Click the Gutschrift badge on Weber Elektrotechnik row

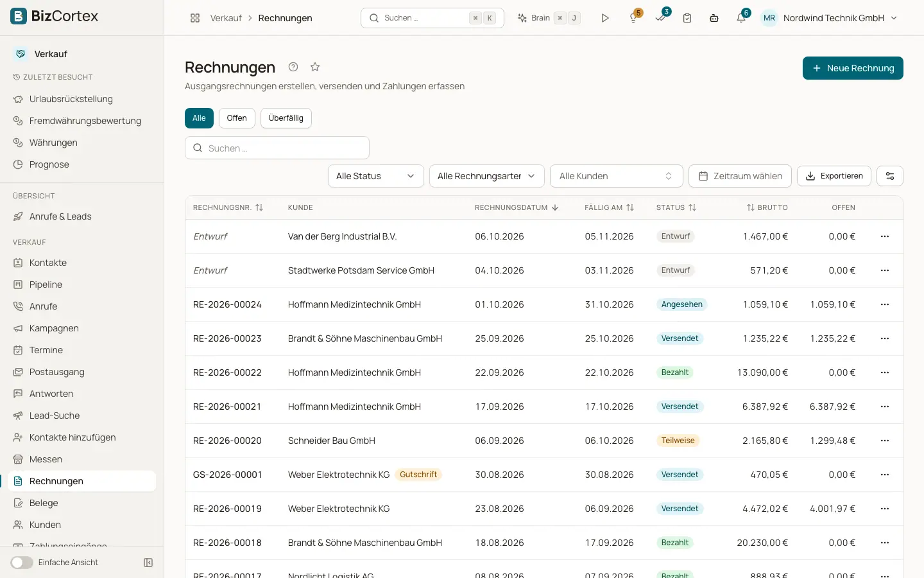pyautogui.click(x=418, y=475)
